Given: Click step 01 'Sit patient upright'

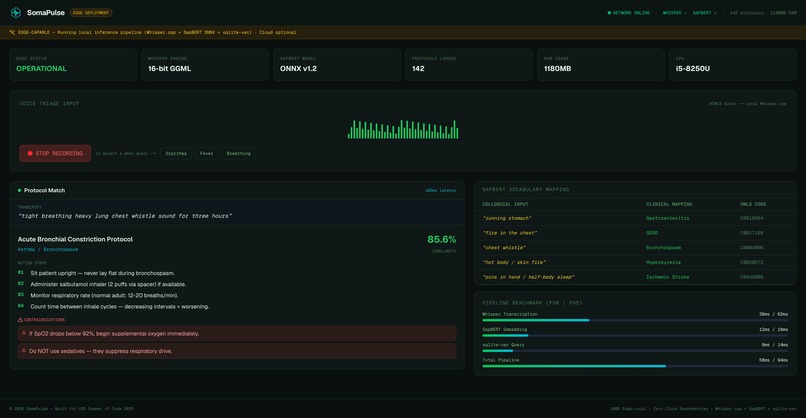Looking at the screenshot, I should 102,273.
